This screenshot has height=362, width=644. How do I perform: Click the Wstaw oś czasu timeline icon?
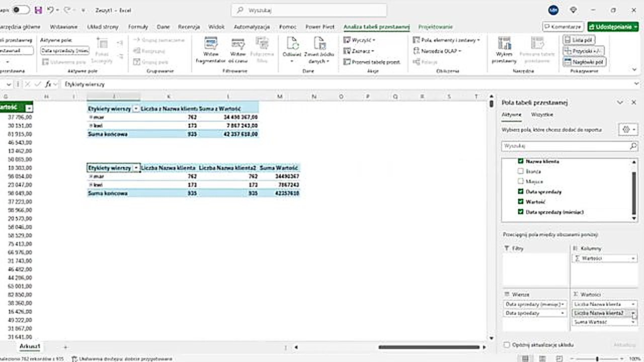pos(237,50)
